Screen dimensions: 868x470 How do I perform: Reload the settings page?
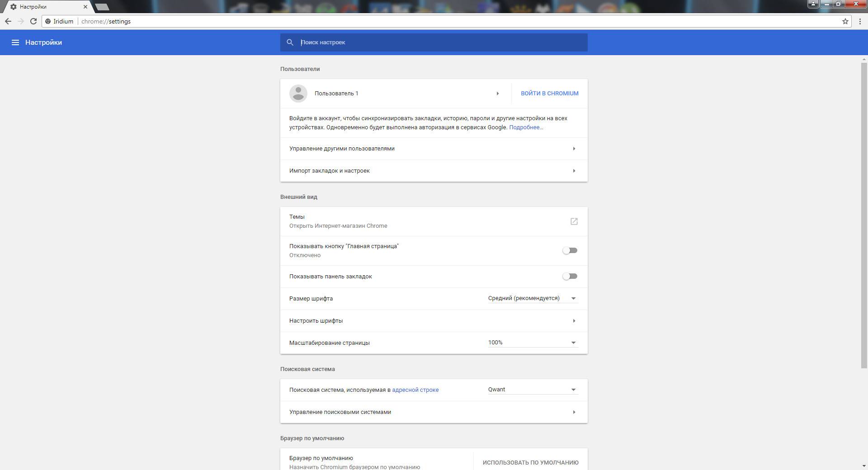pos(33,21)
